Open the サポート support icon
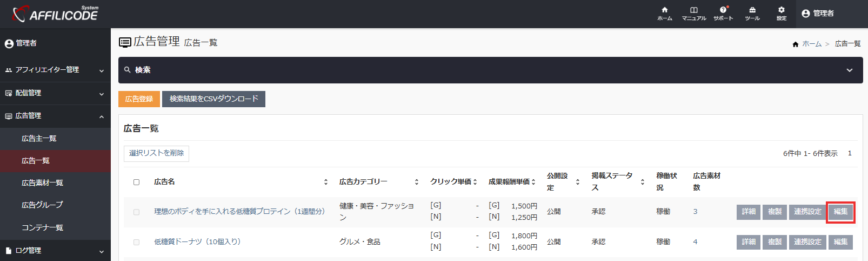The height and width of the screenshot is (261, 868). [723, 14]
